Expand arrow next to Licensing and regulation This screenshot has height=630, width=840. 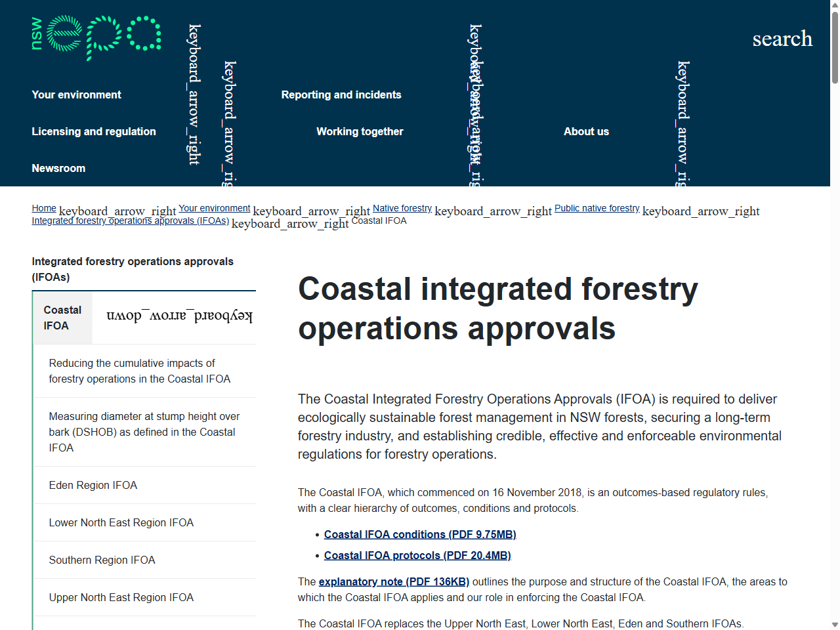coord(230,123)
